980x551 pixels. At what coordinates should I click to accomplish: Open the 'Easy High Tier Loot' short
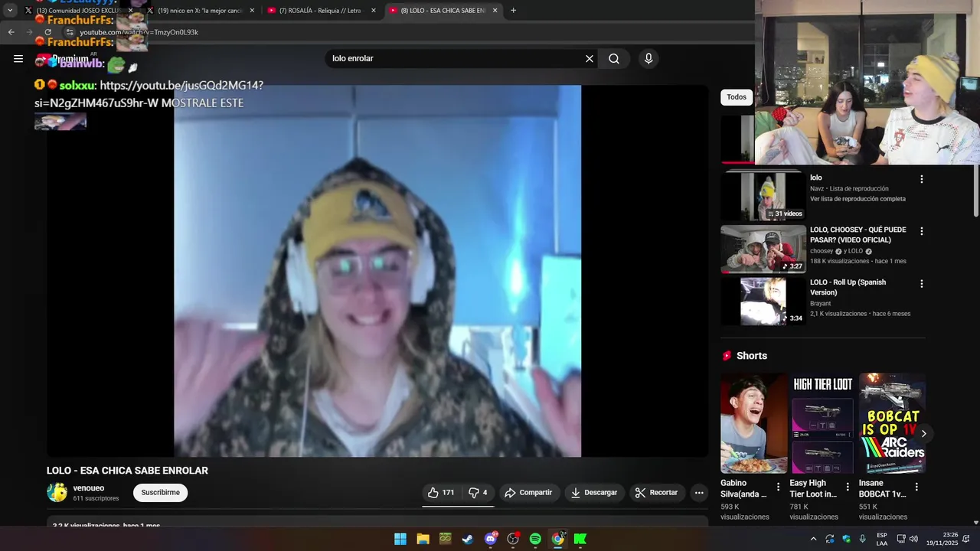[822, 423]
